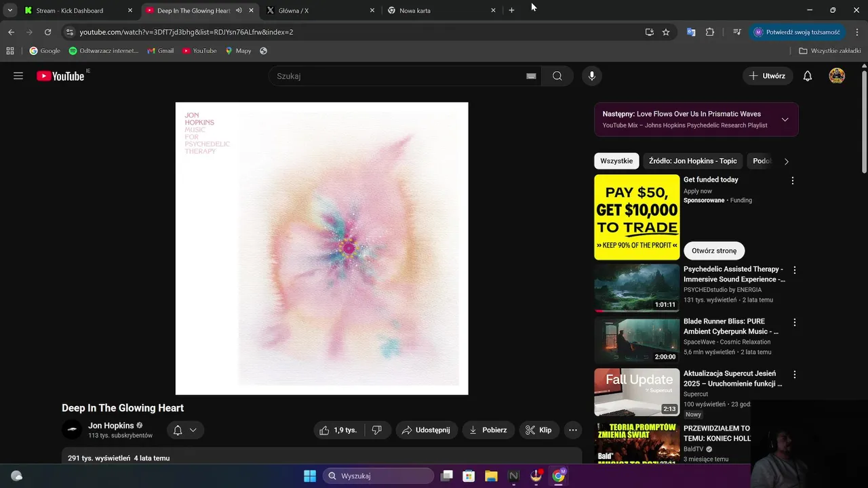Open the apps grid in bookmarks bar

tap(9, 51)
